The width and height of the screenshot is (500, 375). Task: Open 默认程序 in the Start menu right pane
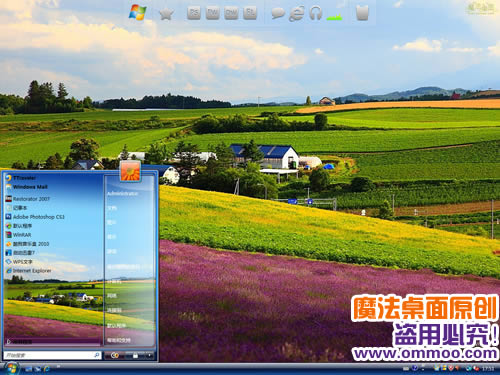[x=117, y=325]
